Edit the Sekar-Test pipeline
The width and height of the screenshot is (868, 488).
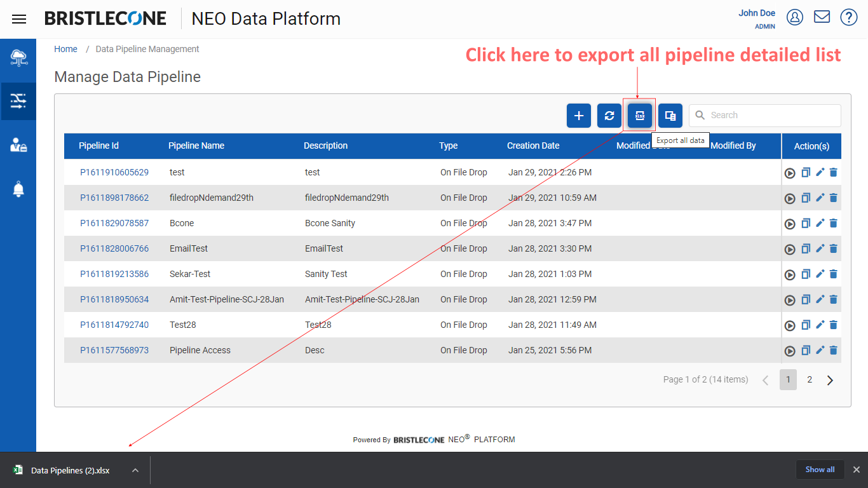pyautogui.click(x=820, y=274)
